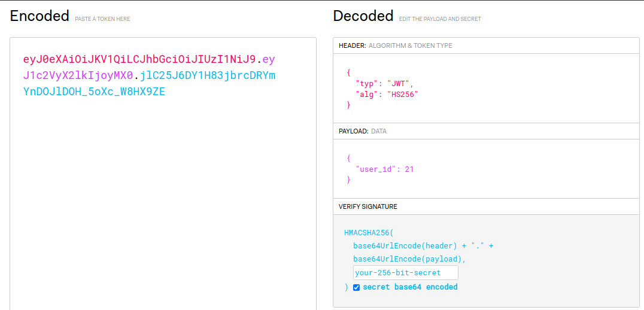The image size is (644, 310).
Task: Click the red header segment of encoded token
Action: (x=139, y=59)
